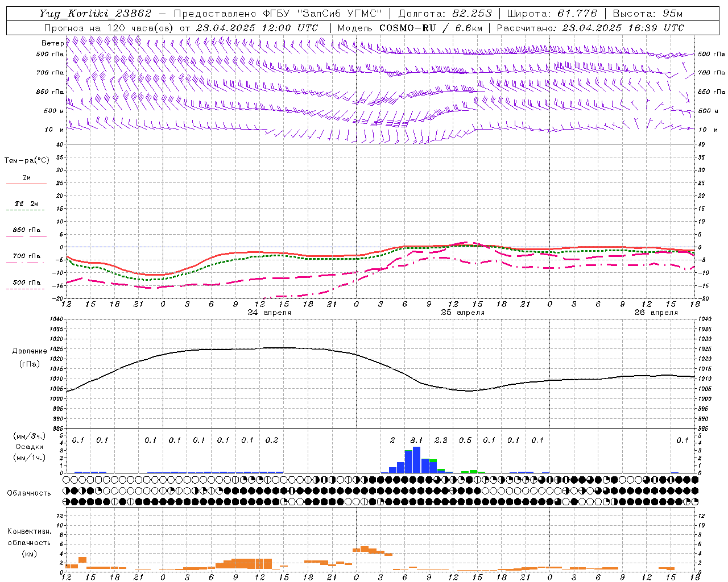Click the Ветер panel label
The width and height of the screenshot is (728, 582).
52,43
